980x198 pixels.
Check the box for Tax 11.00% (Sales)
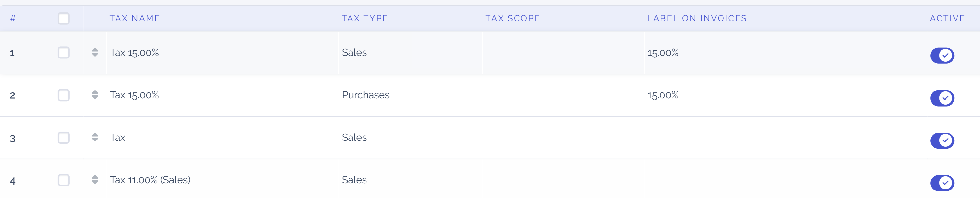(x=63, y=180)
